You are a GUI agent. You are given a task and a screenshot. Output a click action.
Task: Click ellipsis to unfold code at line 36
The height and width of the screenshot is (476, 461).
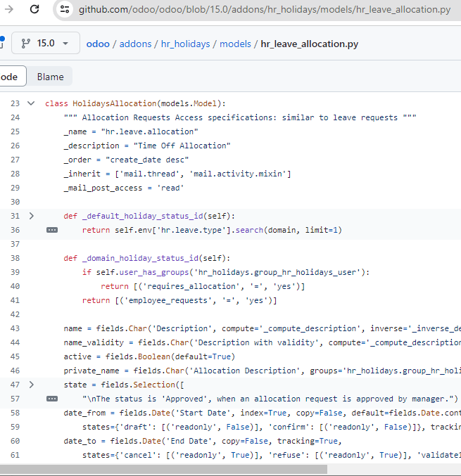52,230
